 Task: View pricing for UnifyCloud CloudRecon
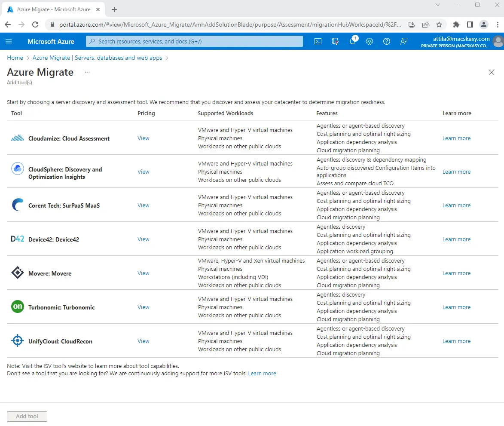coord(144,341)
